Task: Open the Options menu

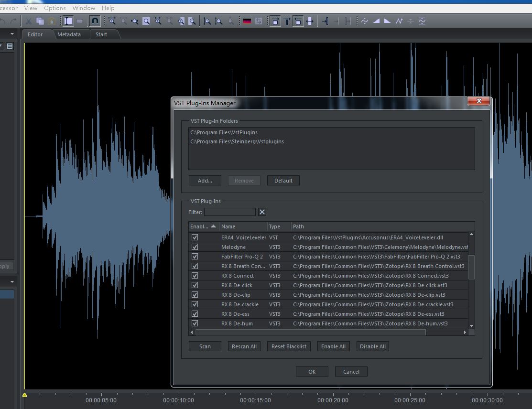Action: [55, 8]
